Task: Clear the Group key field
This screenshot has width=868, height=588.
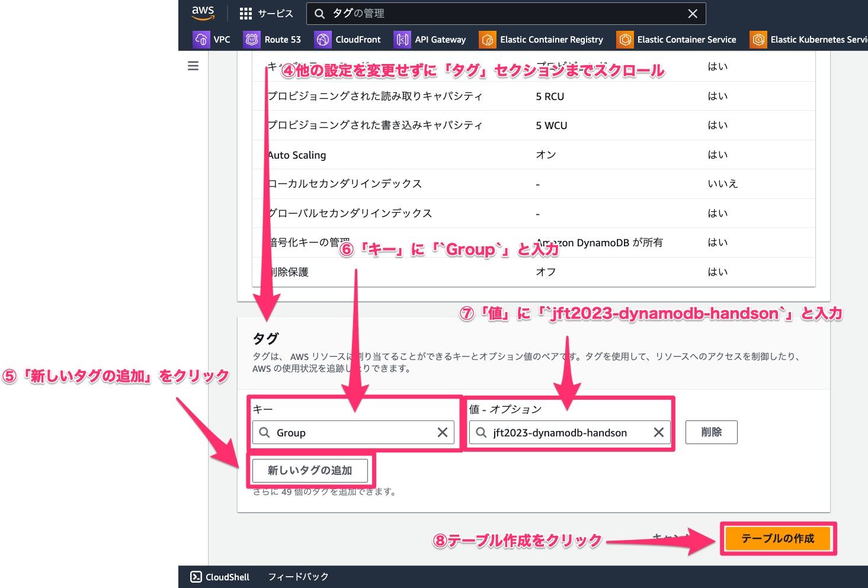Action: coord(443,432)
